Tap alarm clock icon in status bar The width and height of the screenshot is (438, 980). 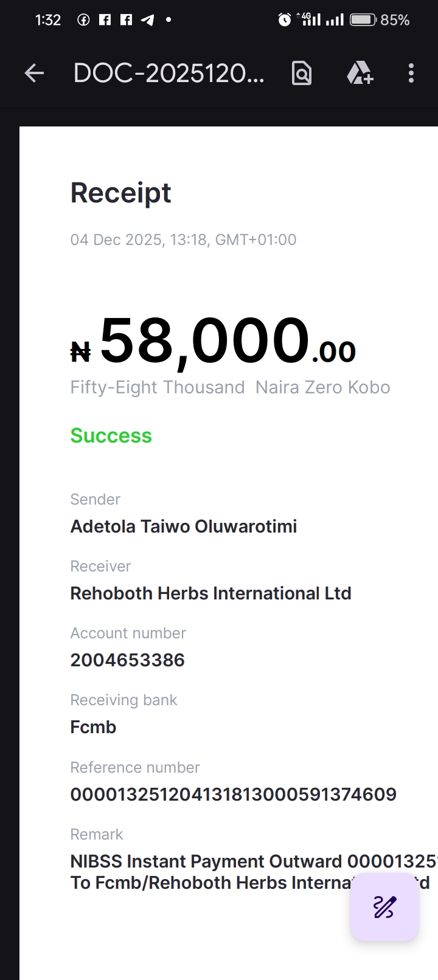pyautogui.click(x=284, y=20)
